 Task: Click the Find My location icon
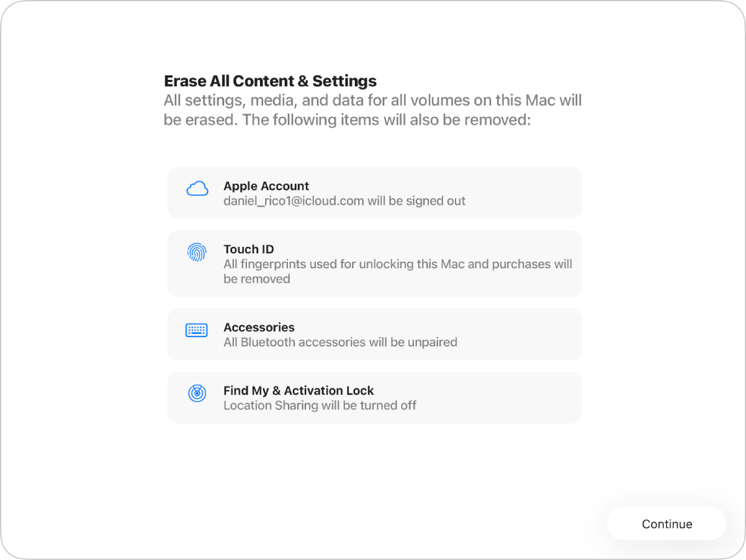(x=197, y=393)
